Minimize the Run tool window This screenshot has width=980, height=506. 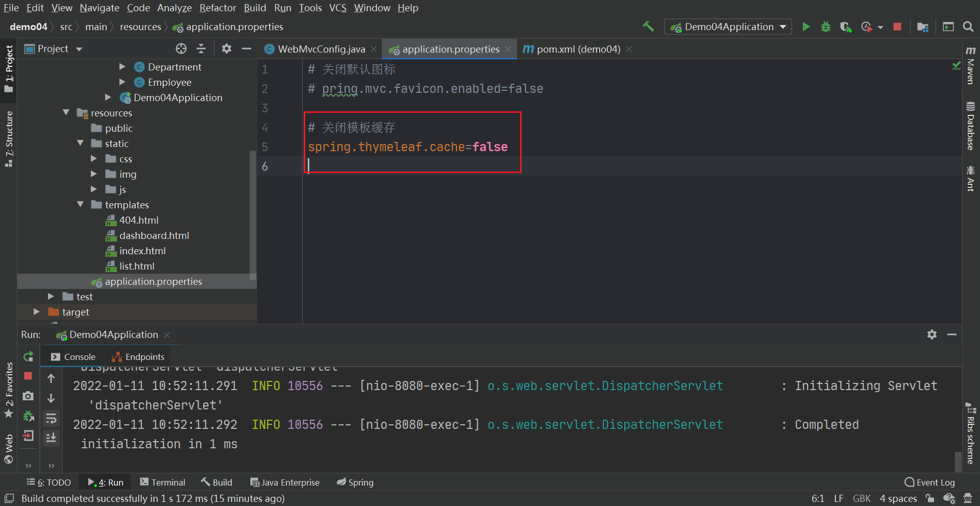pyautogui.click(x=952, y=334)
